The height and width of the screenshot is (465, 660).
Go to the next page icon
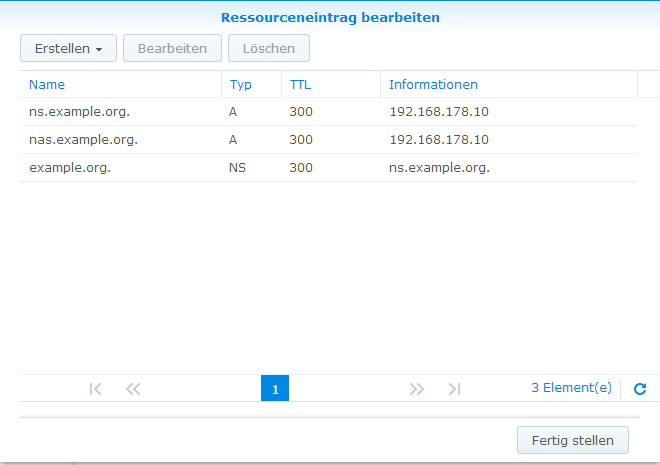coord(417,388)
